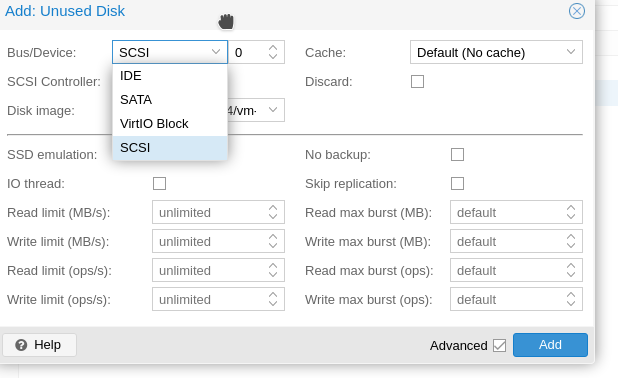Image resolution: width=618 pixels, height=378 pixels.
Task: Decrement the Write limit (ops/s) spinner
Action: pos(273,304)
